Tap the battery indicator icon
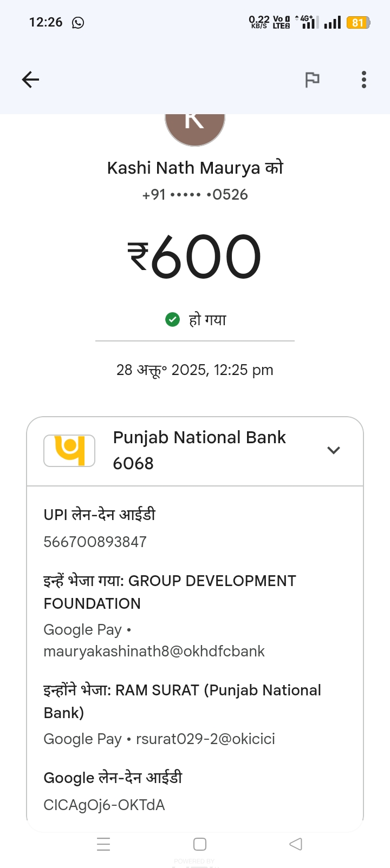Image resolution: width=390 pixels, height=868 pixels. [x=358, y=23]
